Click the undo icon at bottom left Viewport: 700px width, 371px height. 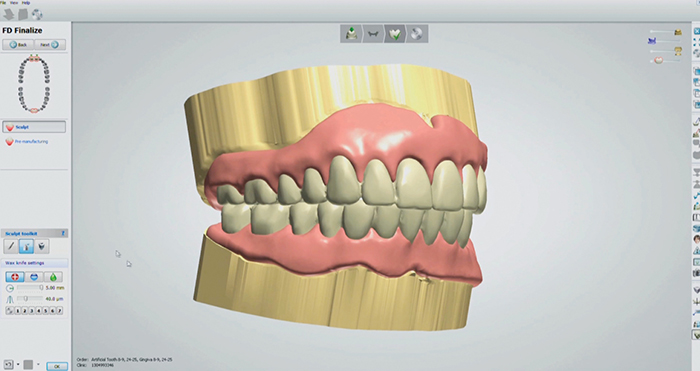(x=8, y=364)
